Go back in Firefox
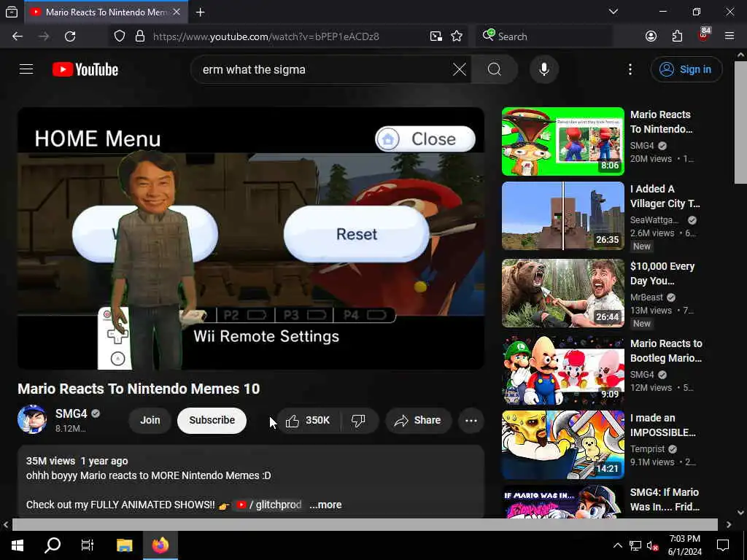Viewport: 747px width, 560px height. pos(18,36)
